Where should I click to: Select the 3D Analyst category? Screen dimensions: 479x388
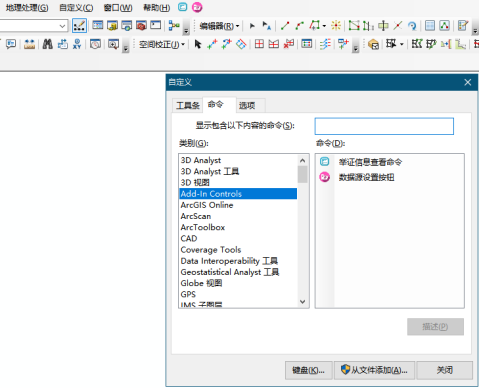pos(238,160)
